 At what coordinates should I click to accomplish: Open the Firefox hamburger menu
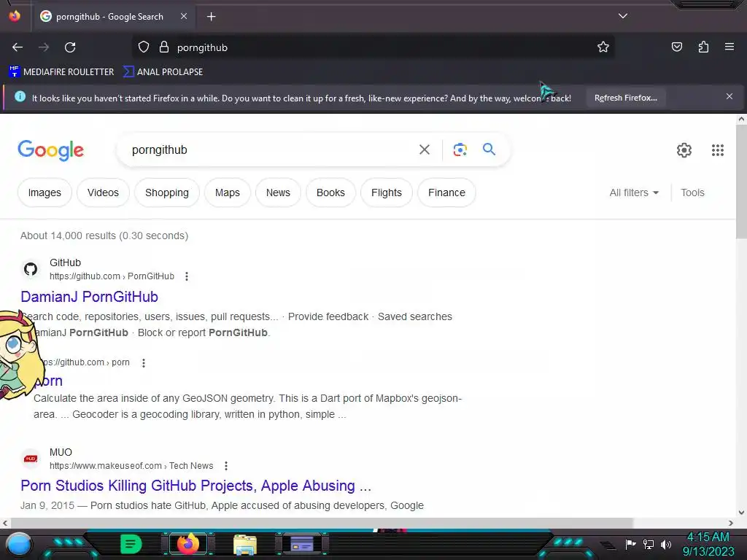tap(729, 47)
